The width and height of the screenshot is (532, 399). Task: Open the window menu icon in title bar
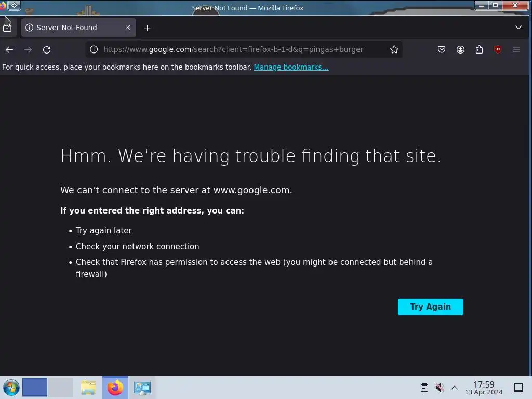[x=3, y=5]
